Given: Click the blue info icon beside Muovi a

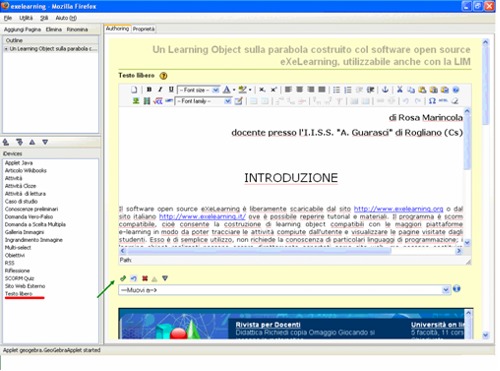Looking at the screenshot, I should pyautogui.click(x=457, y=289).
